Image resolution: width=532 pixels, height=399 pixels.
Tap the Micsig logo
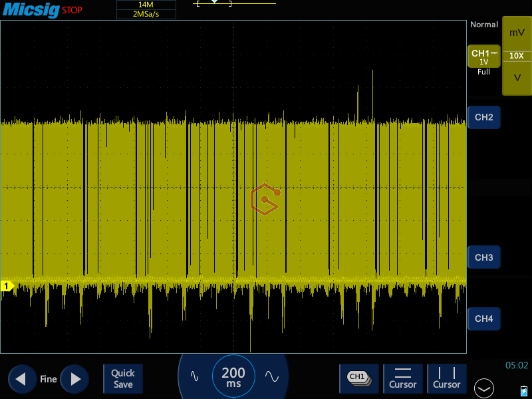31,9
